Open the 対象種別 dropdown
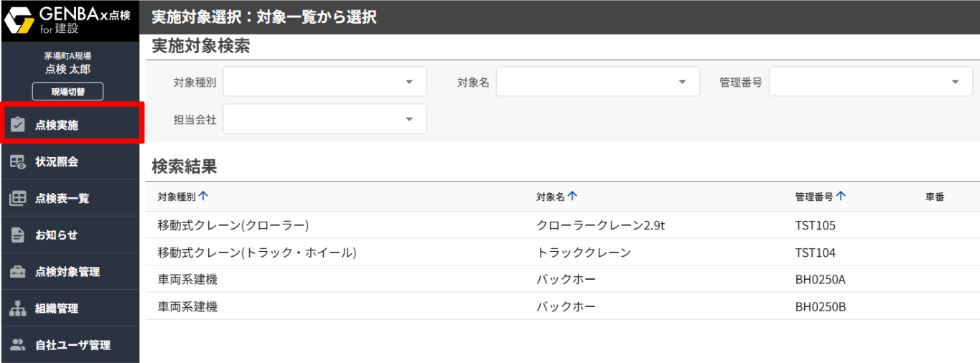The width and height of the screenshot is (980, 363). pos(409,82)
